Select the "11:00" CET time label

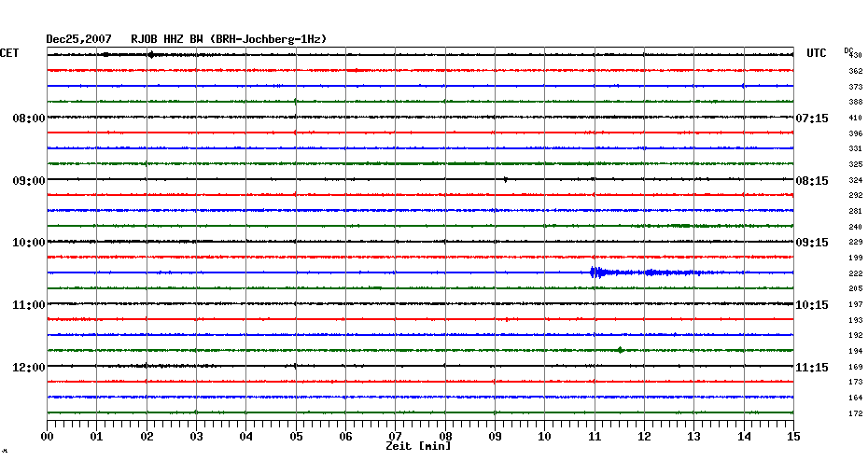(29, 305)
